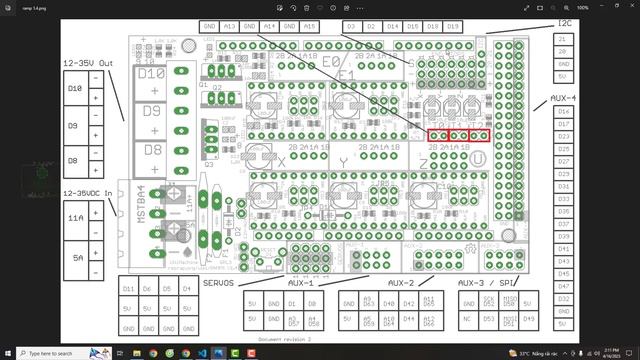Open the clock and date flyout

tap(612, 353)
